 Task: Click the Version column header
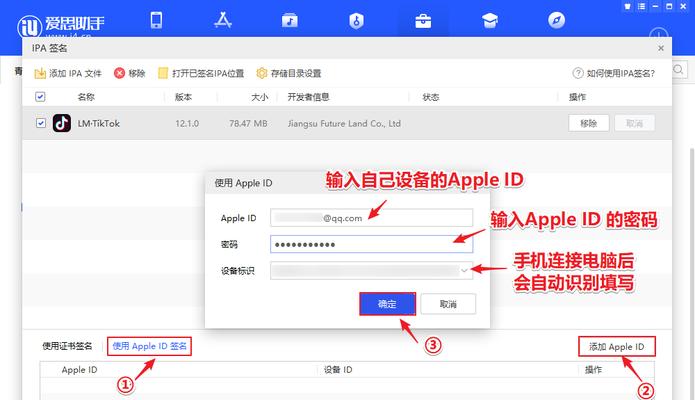point(184,97)
